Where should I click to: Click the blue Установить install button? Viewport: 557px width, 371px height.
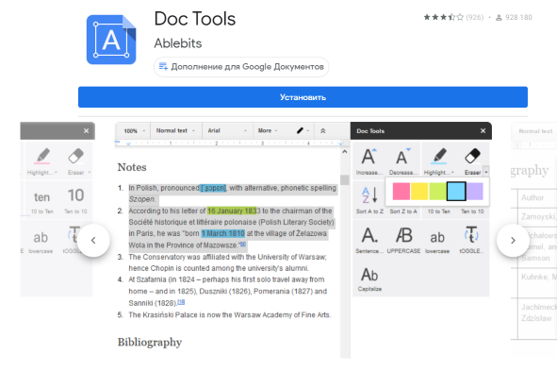(303, 97)
